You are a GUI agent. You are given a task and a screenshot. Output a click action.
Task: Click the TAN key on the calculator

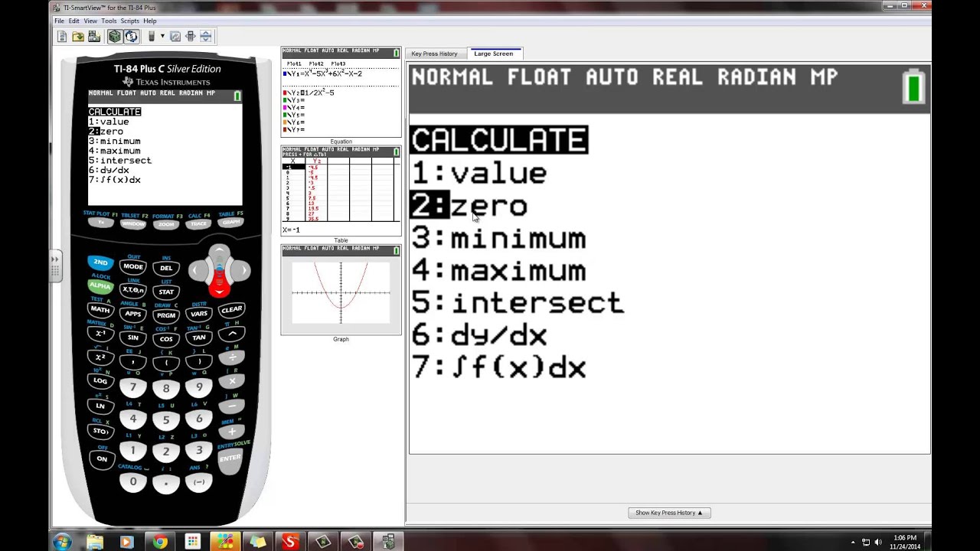pos(199,337)
